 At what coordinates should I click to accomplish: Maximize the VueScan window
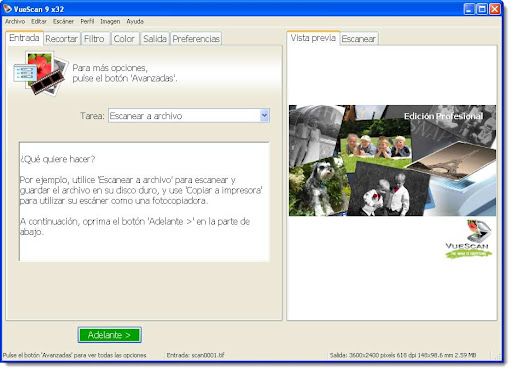point(482,9)
